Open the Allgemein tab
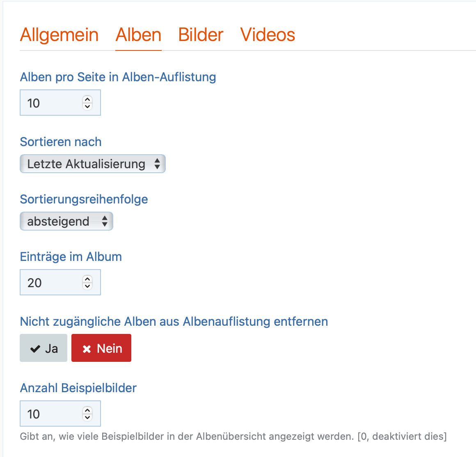476x457 pixels. pos(59,35)
